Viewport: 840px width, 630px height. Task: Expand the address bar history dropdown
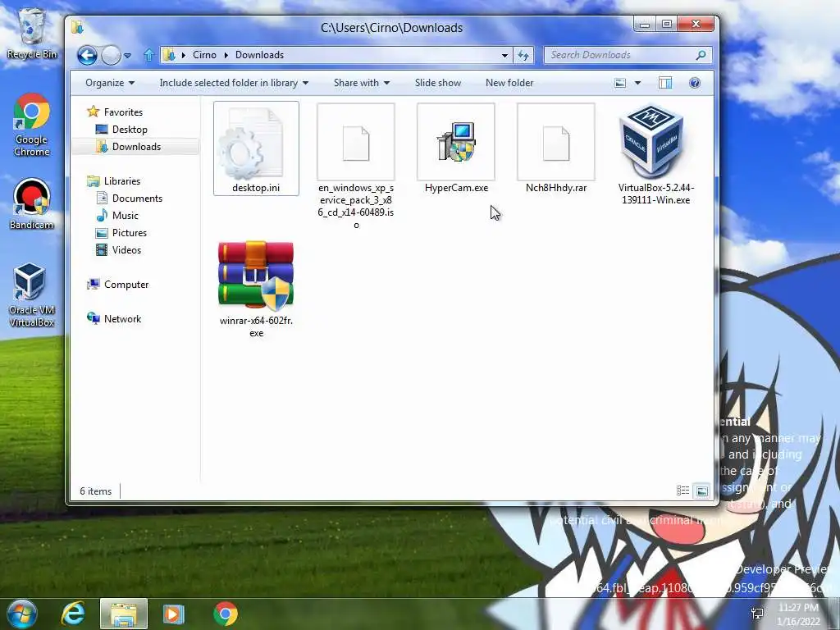pos(504,55)
